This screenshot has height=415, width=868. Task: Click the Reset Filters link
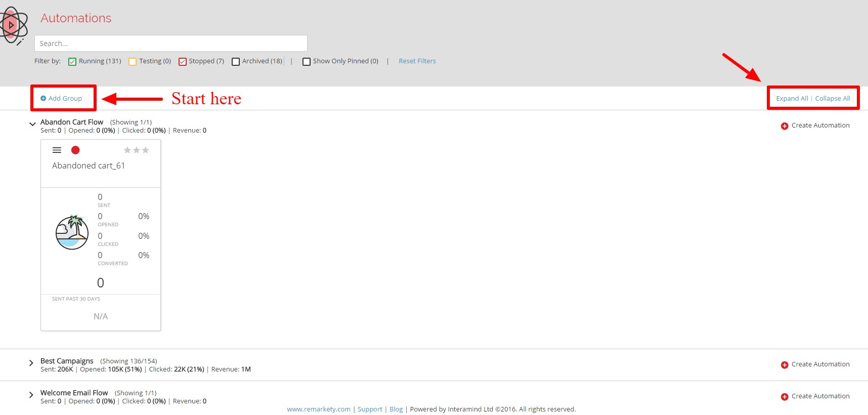417,61
